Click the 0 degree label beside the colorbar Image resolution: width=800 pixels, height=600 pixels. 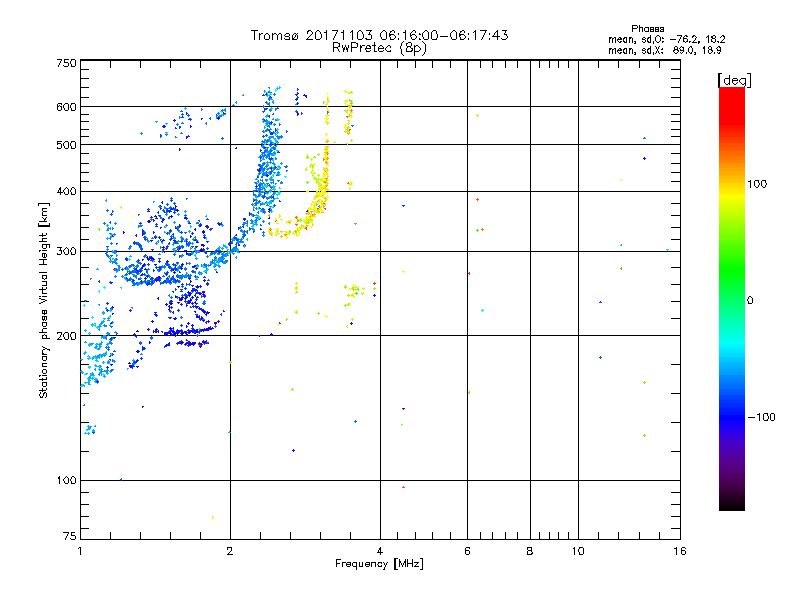[x=750, y=301]
